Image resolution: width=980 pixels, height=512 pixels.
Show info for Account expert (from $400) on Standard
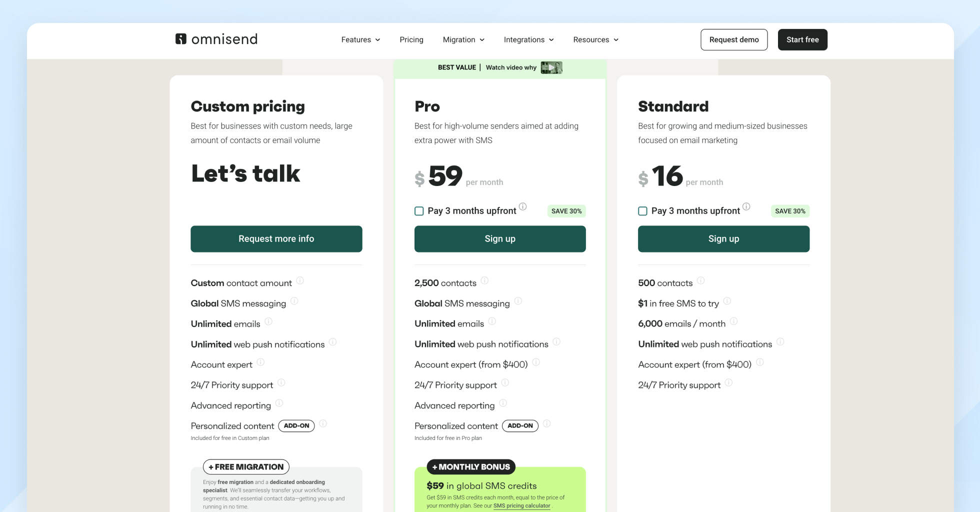tap(760, 362)
